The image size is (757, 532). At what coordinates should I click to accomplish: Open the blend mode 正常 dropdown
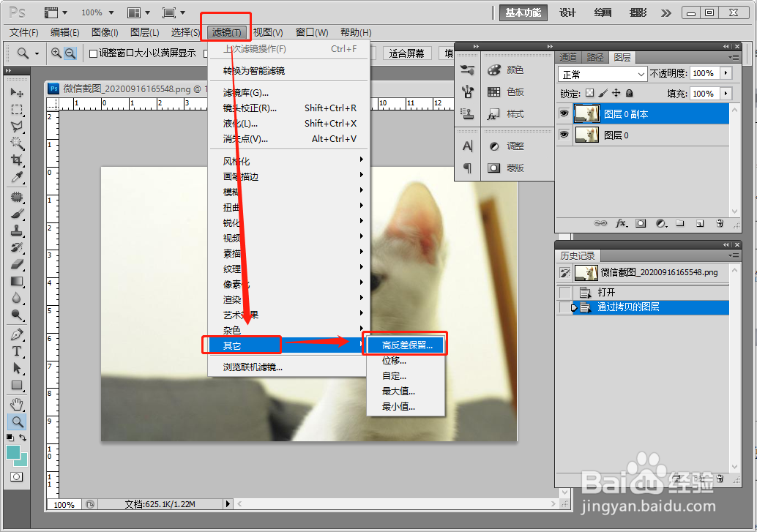(602, 75)
